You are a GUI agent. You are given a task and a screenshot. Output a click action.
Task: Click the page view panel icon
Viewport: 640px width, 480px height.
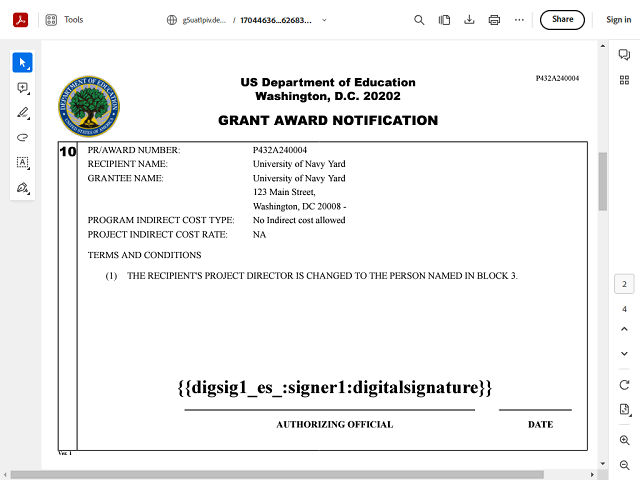coord(444,20)
